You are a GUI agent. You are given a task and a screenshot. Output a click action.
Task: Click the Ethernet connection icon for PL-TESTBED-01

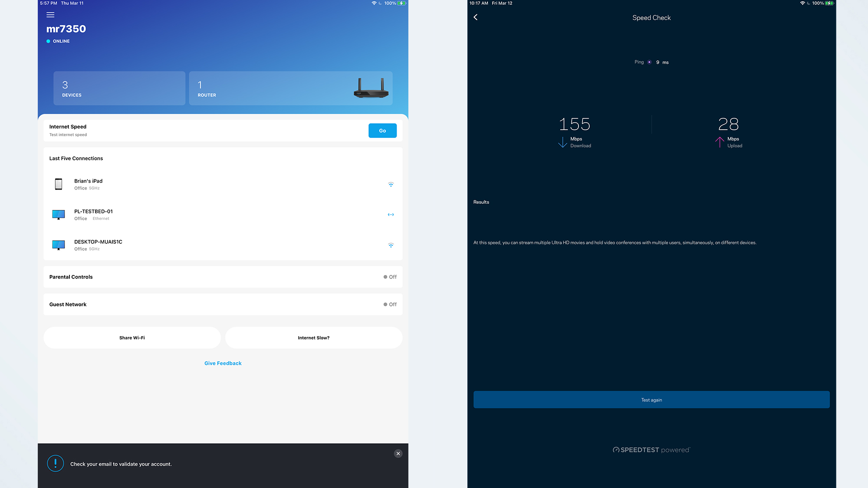[391, 215]
